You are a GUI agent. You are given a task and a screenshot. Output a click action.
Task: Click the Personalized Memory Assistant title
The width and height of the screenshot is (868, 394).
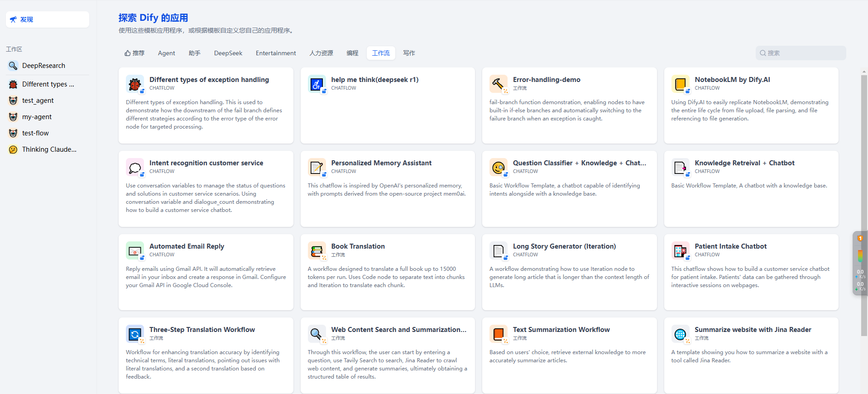pos(381,163)
